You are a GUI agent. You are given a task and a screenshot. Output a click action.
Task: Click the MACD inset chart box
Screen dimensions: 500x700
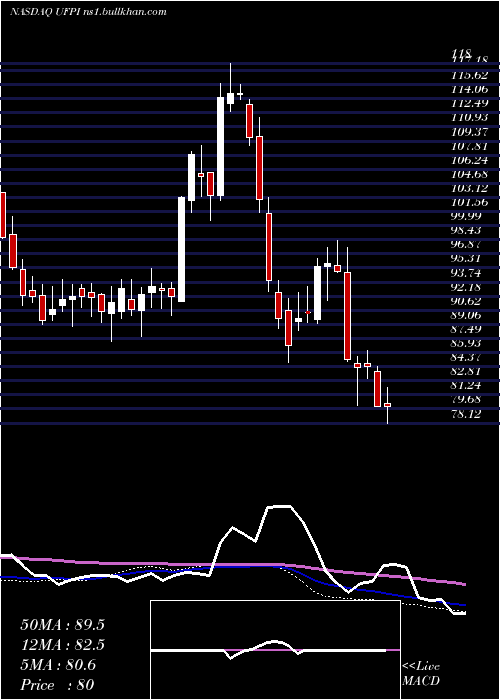275,650
